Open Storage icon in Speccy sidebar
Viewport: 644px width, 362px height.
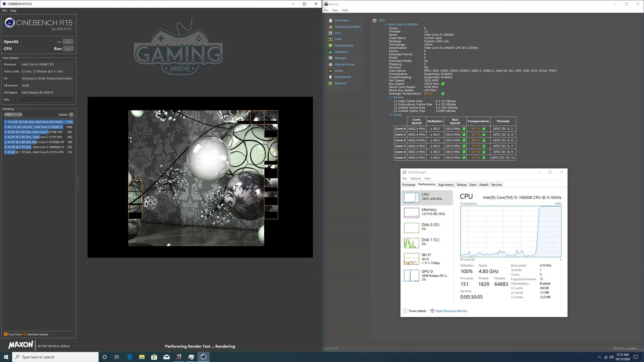coord(330,58)
